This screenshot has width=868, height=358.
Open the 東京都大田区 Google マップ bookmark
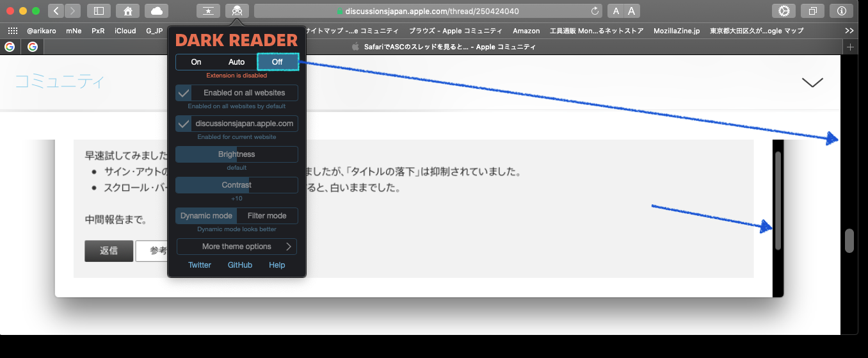[757, 30]
